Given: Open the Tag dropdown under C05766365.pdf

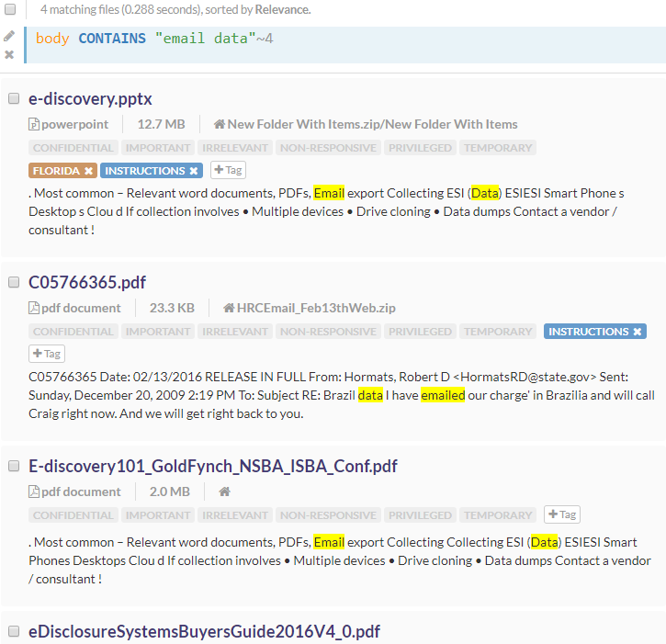Looking at the screenshot, I should pyautogui.click(x=47, y=354).
